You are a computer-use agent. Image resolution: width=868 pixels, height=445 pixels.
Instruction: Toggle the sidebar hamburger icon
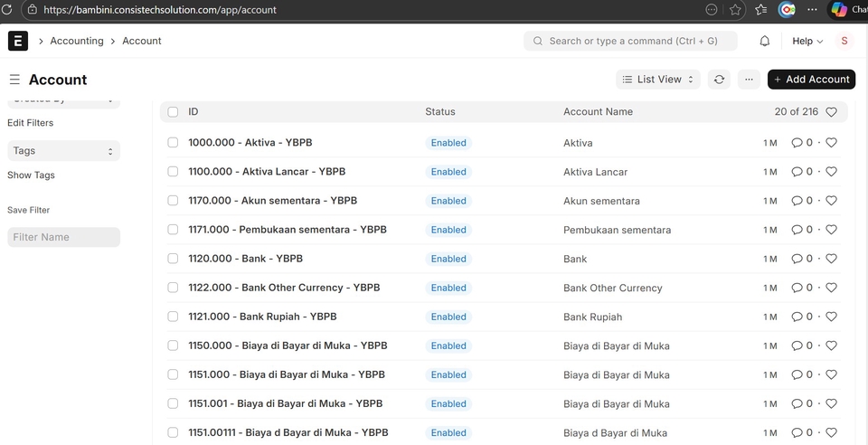coord(15,80)
